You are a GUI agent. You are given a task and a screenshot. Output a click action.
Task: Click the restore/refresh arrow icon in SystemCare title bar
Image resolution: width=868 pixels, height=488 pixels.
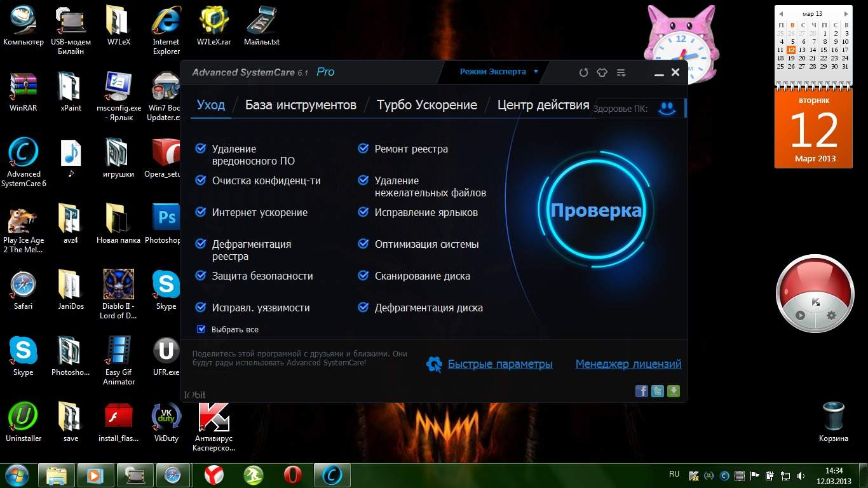point(583,72)
